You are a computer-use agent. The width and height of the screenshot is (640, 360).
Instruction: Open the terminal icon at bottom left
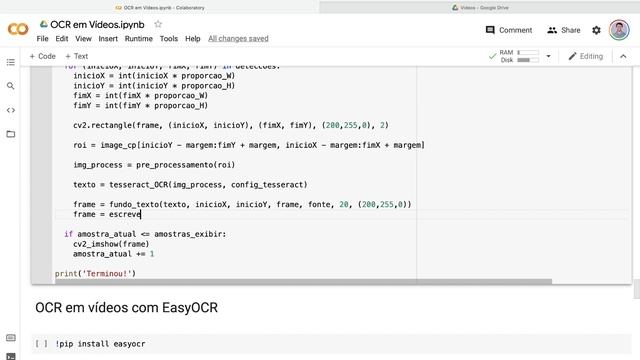[11, 356]
